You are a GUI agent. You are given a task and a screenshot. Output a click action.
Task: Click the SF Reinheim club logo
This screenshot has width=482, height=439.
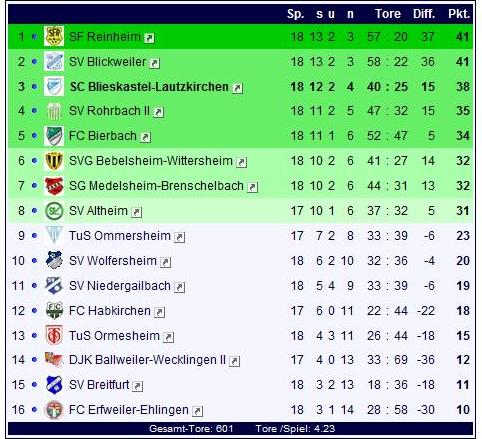pyautogui.click(x=54, y=36)
